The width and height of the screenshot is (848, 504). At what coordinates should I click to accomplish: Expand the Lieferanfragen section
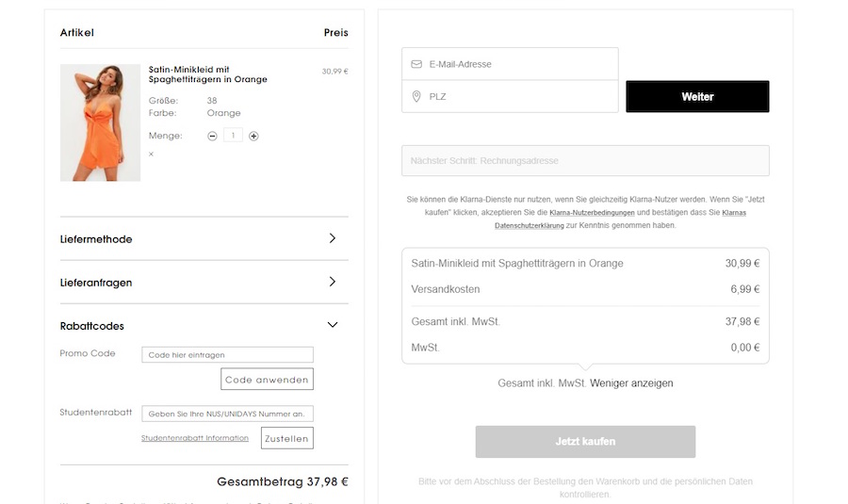[x=332, y=282]
